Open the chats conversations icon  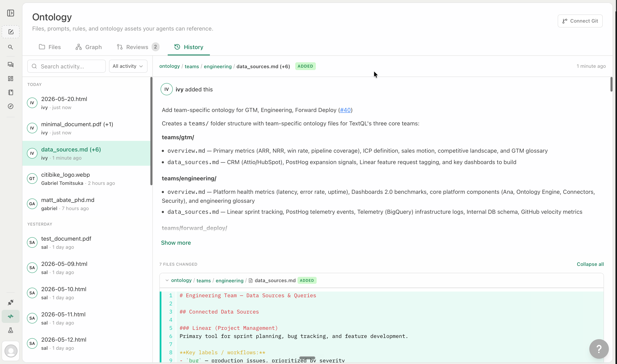(x=11, y=65)
